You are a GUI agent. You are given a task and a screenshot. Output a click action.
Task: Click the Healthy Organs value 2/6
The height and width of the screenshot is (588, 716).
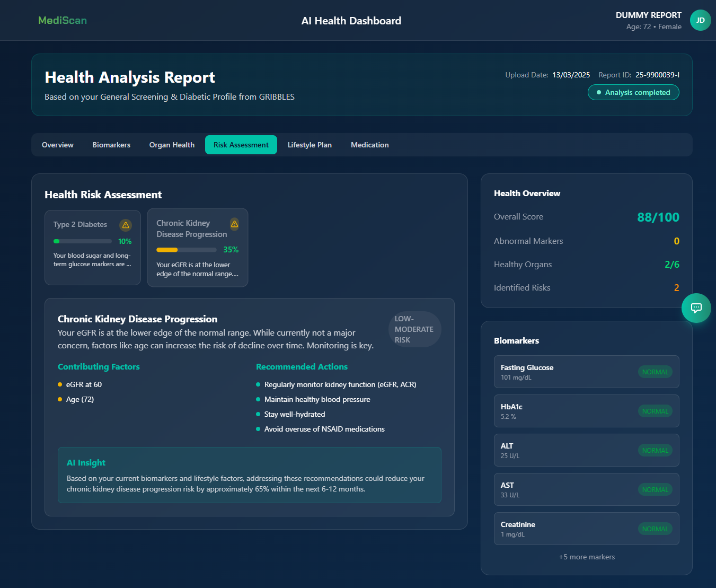point(672,265)
